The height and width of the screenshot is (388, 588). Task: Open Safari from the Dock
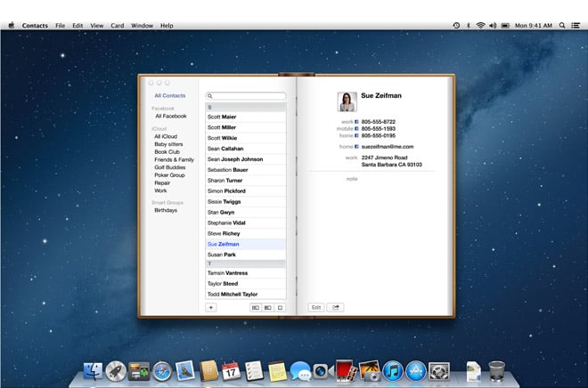coord(161,369)
